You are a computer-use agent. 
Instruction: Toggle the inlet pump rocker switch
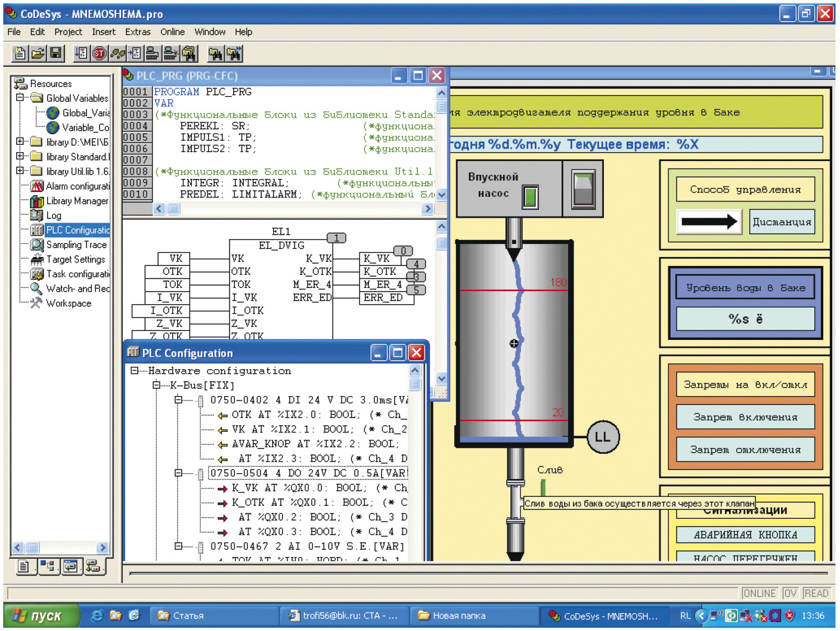[x=583, y=190]
